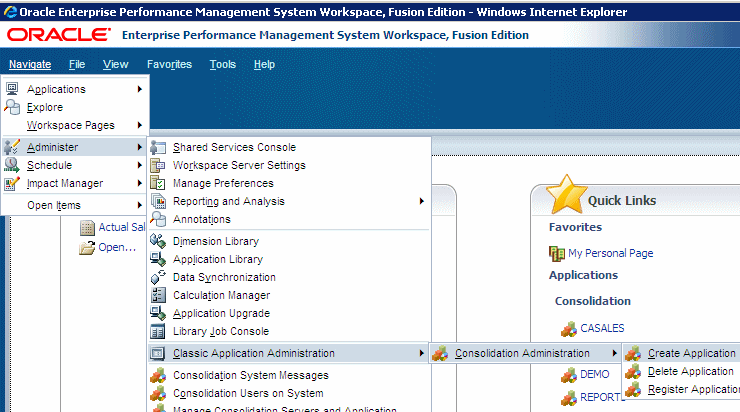Image resolution: width=740 pixels, height=412 pixels.
Task: Click the Manage Preferences icon
Action: 158,183
